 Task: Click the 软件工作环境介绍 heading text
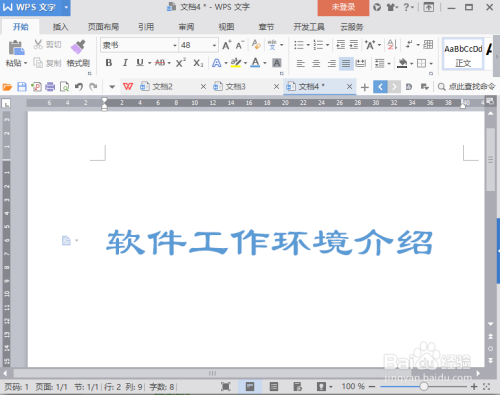coord(269,242)
